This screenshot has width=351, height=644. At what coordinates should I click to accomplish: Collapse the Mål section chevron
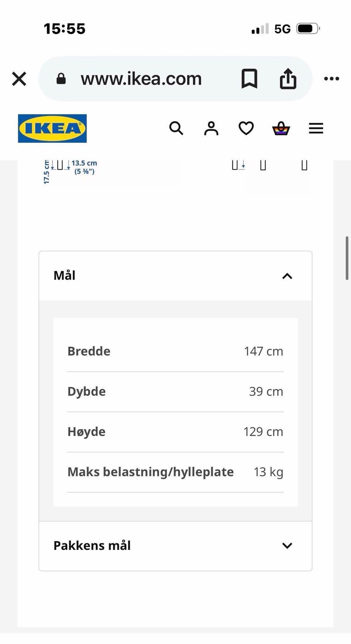(287, 276)
